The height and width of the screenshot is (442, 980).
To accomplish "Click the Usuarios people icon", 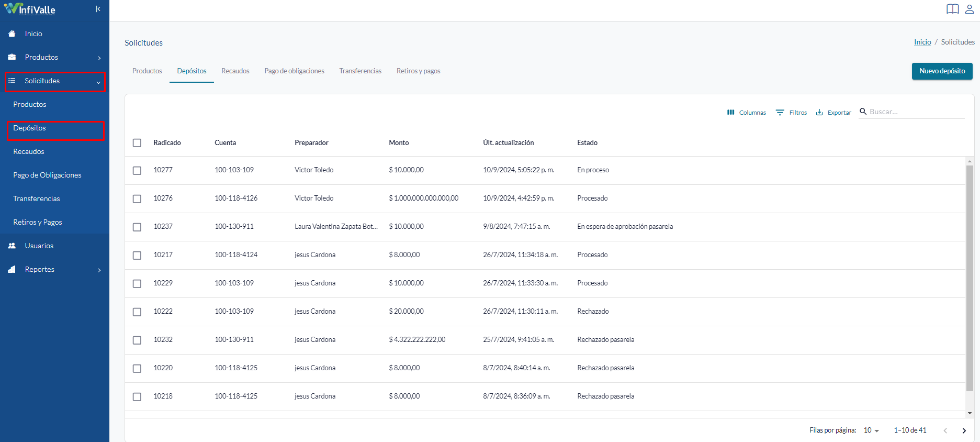I will (x=12, y=246).
